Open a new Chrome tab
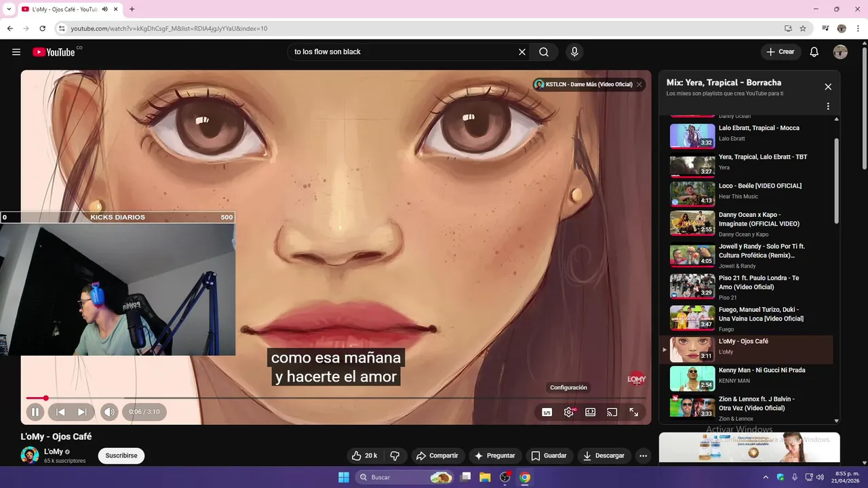 [132, 9]
